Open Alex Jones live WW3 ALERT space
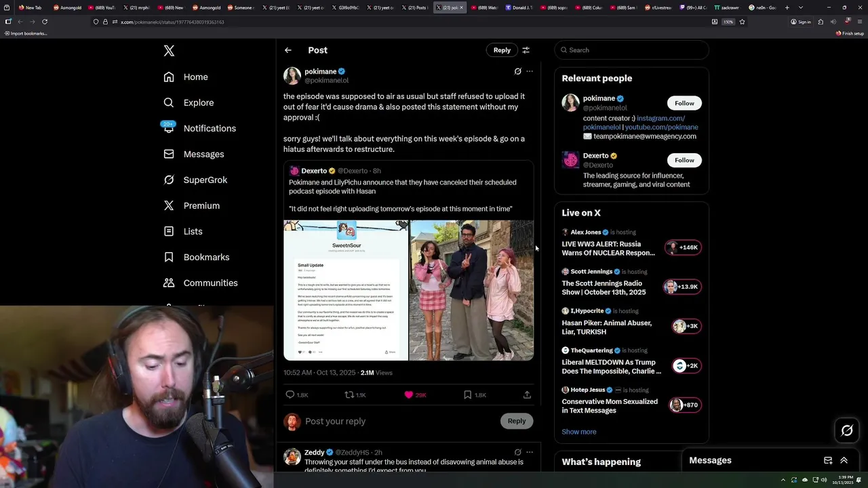Viewport: 868px width, 488px height. [632, 243]
